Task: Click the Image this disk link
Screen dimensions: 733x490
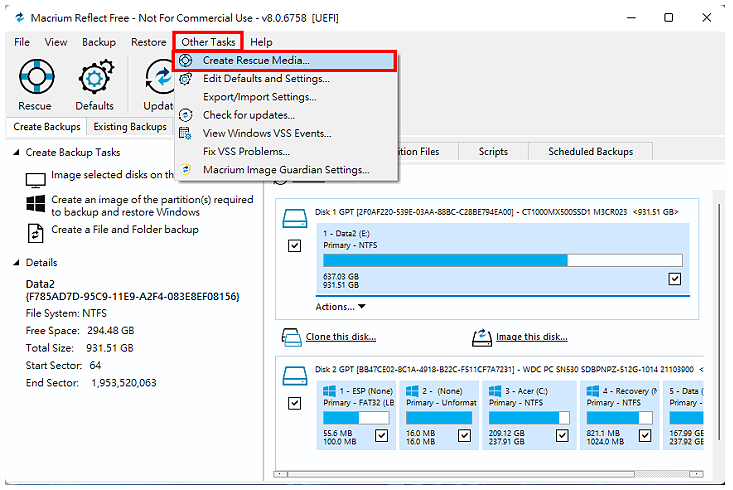Action: click(532, 337)
